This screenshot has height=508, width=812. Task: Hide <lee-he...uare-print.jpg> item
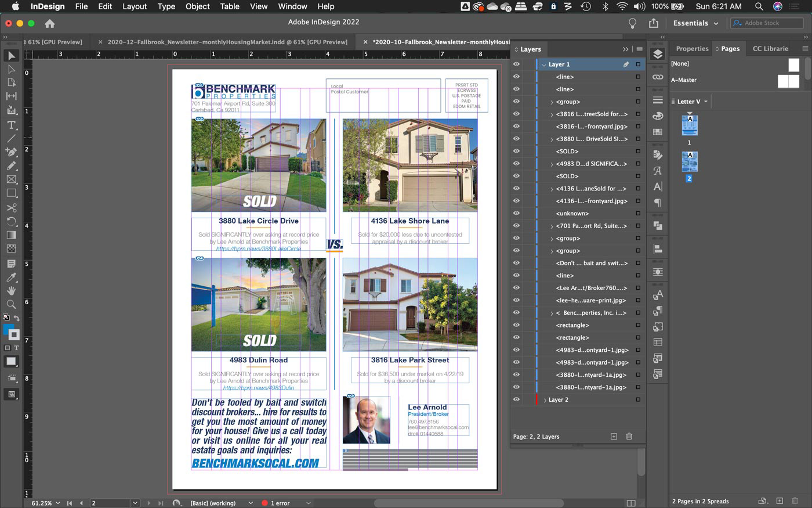pyautogui.click(x=516, y=300)
